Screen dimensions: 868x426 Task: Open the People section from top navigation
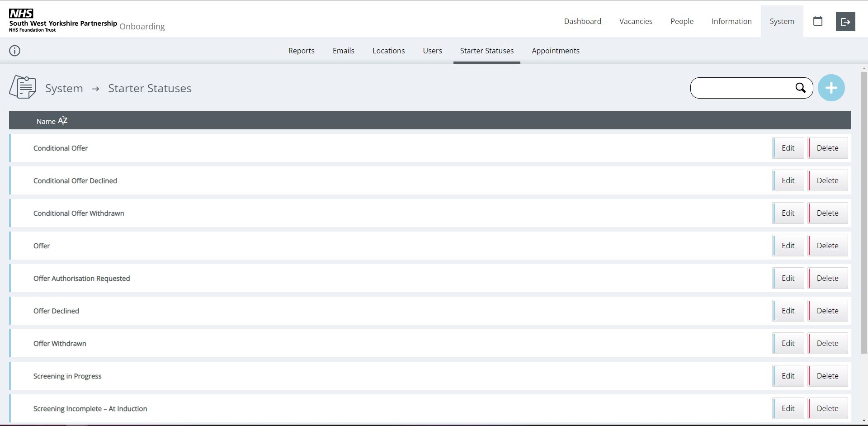[x=682, y=21]
